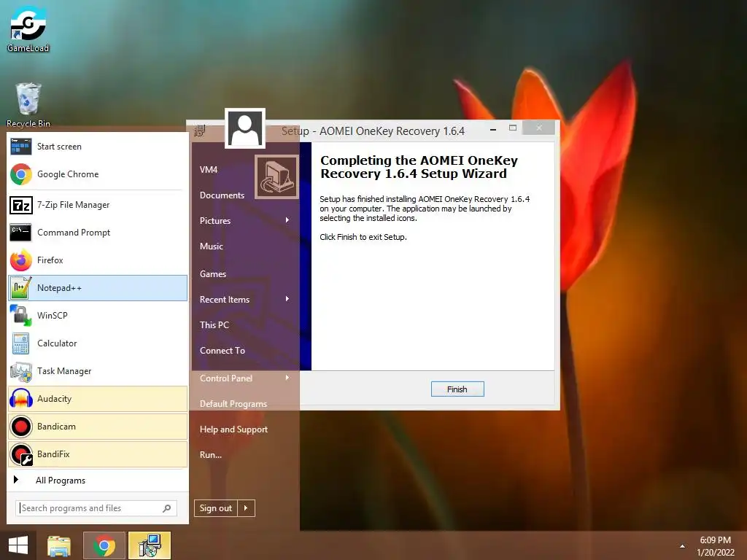The image size is (747, 560).
Task: Open Default Programs entry
Action: (233, 404)
